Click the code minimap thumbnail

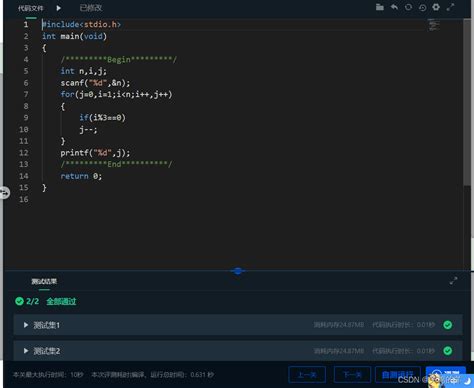(434, 25)
